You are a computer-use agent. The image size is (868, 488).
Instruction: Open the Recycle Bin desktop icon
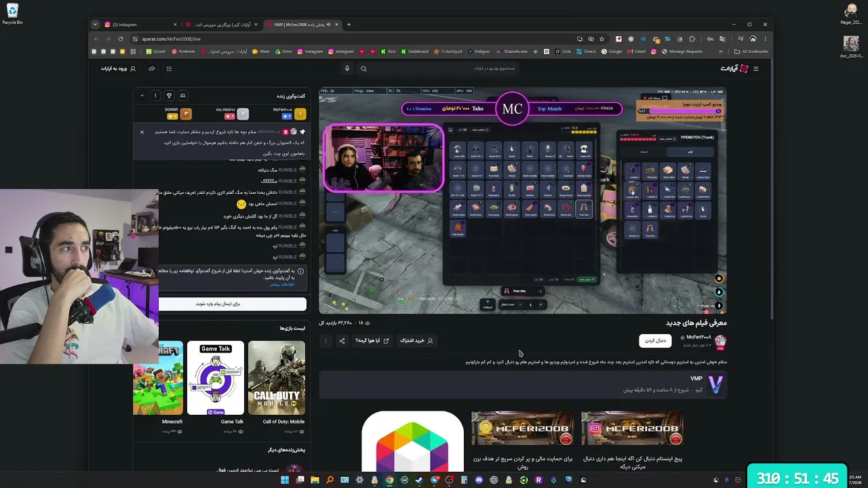pyautogui.click(x=12, y=13)
